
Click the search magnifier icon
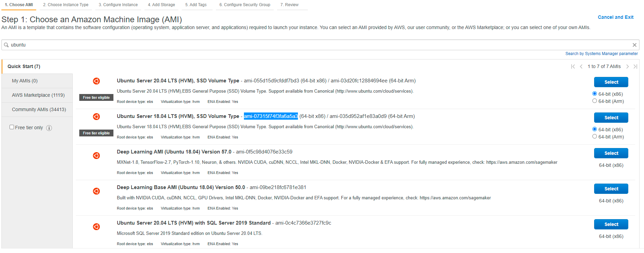click(x=6, y=45)
